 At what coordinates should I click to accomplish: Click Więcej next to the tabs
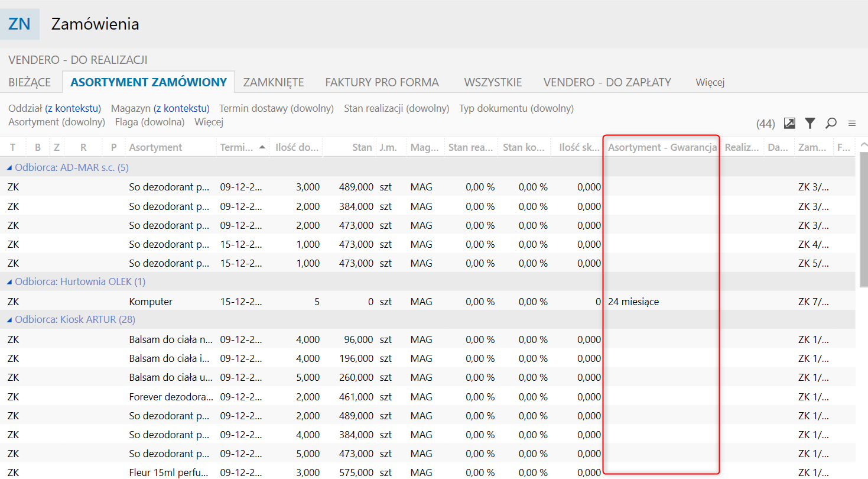click(710, 82)
